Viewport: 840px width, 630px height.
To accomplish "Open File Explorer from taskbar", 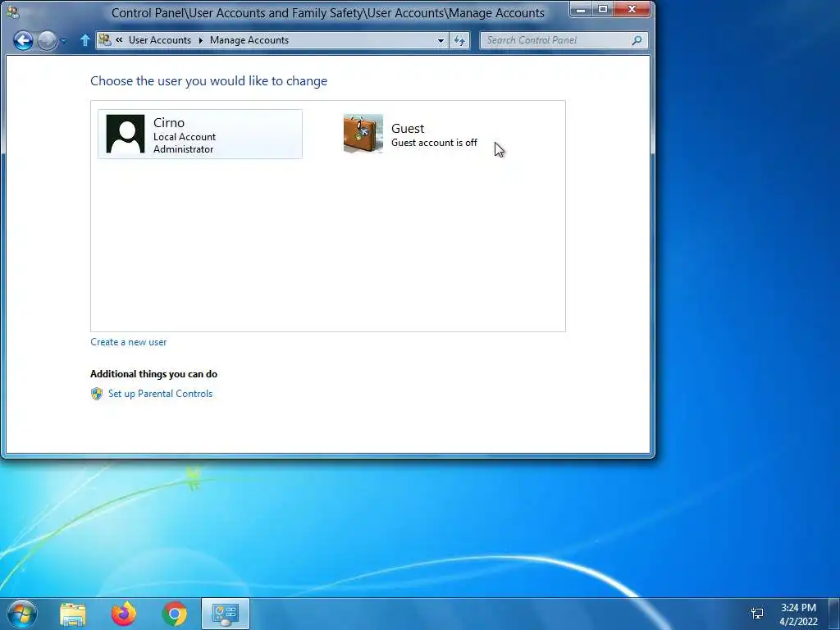I will (x=73, y=614).
